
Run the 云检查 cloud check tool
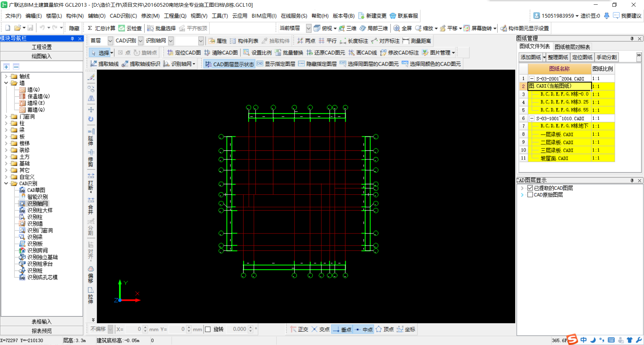pos(130,28)
